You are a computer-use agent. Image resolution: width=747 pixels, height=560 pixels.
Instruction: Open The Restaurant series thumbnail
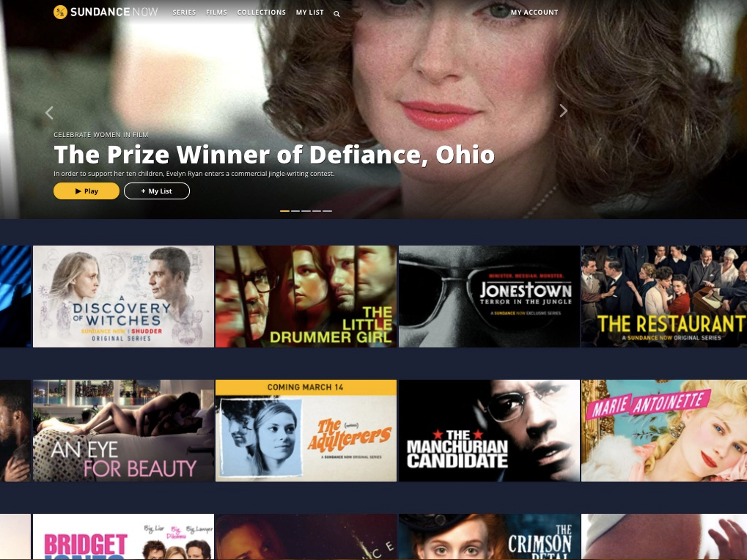(664, 296)
